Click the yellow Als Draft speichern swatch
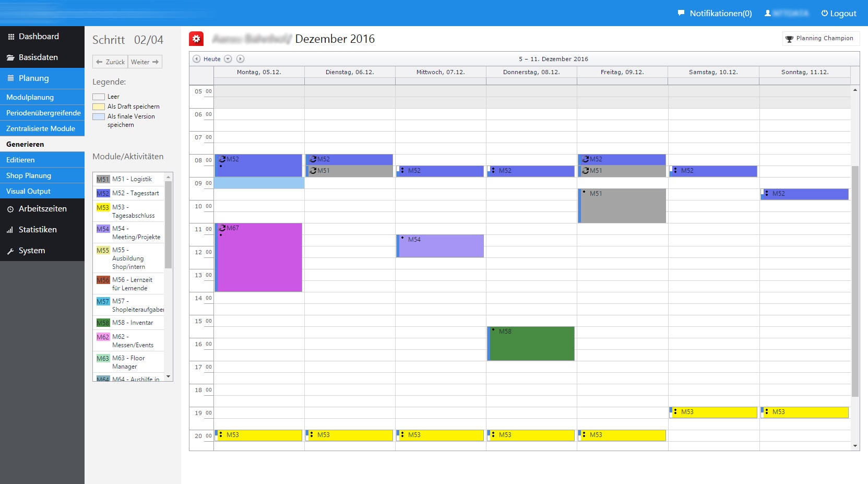Image resolution: width=868 pixels, height=484 pixels. point(99,107)
